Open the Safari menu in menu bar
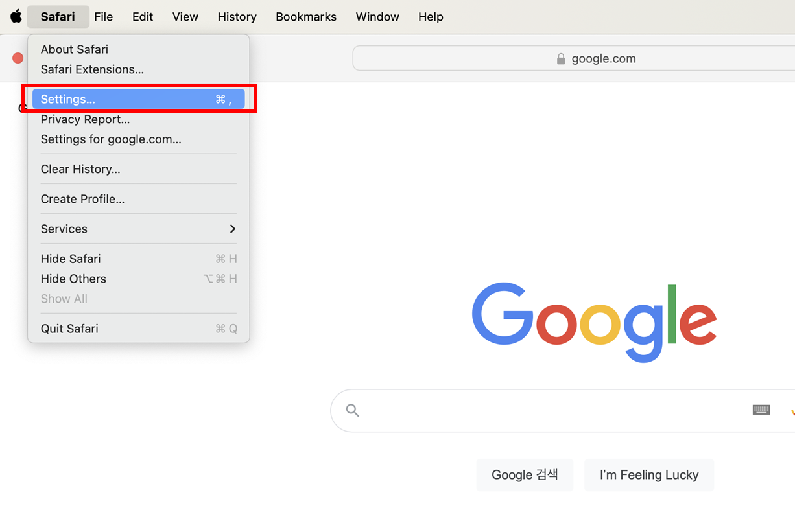This screenshot has width=795, height=532. (58, 17)
